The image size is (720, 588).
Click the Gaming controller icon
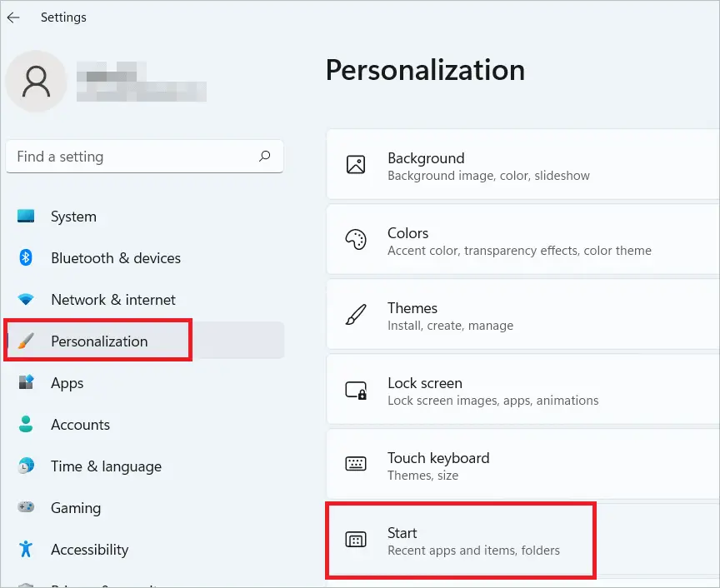pos(27,508)
